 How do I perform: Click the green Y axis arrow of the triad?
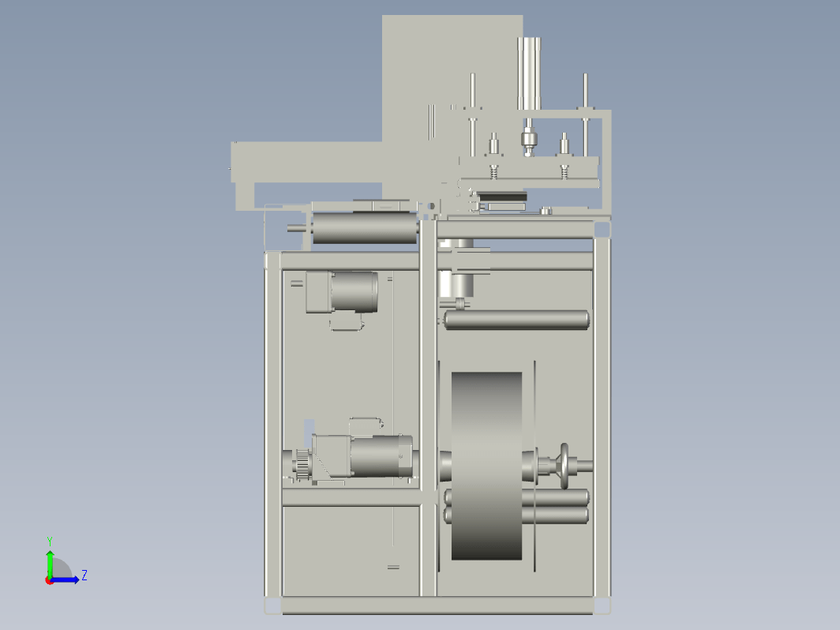click(50, 563)
